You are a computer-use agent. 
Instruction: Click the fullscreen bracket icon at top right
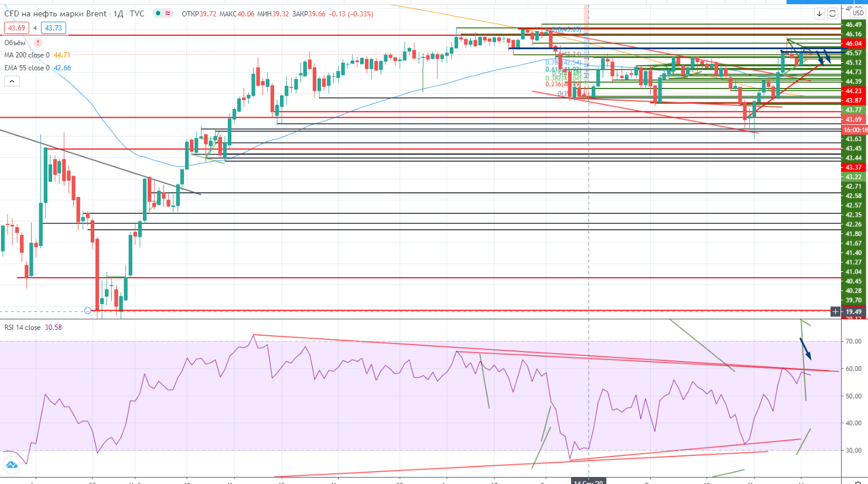832,13
